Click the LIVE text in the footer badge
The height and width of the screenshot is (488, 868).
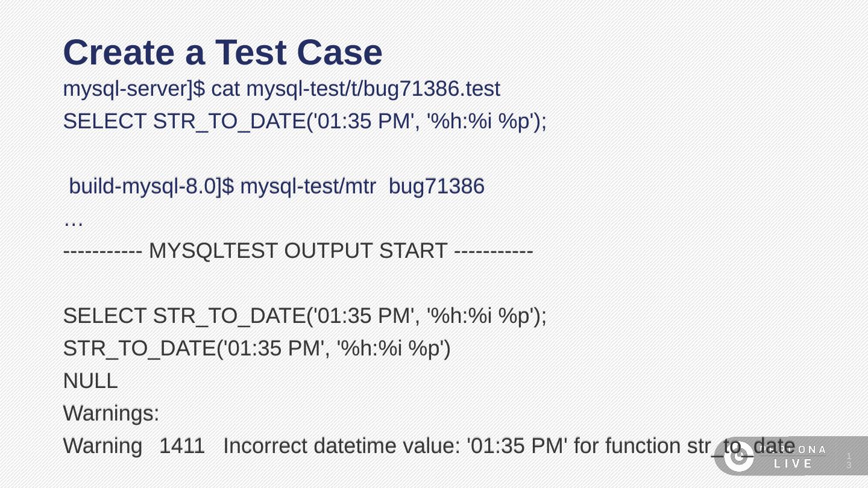pos(793,464)
